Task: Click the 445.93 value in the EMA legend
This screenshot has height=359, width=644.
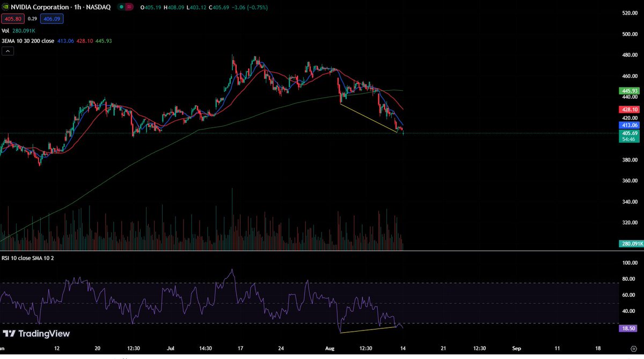Action: point(103,41)
